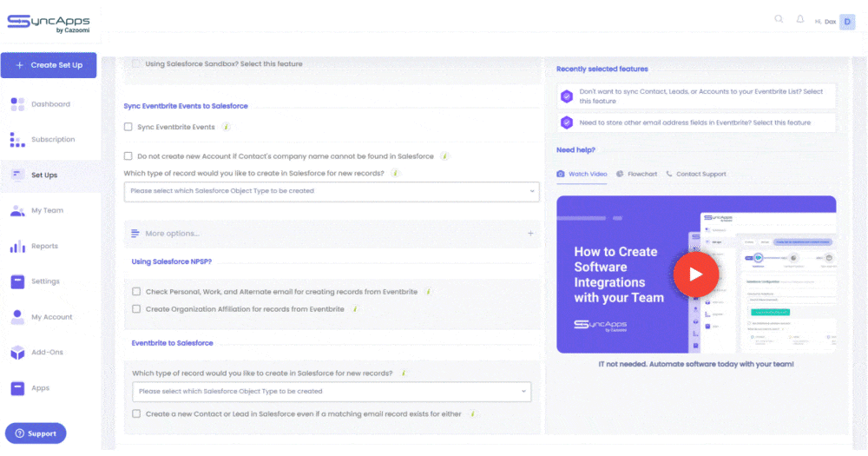Image resolution: width=868 pixels, height=456 pixels.
Task: Go to Dashboard menu item
Action: (x=50, y=104)
